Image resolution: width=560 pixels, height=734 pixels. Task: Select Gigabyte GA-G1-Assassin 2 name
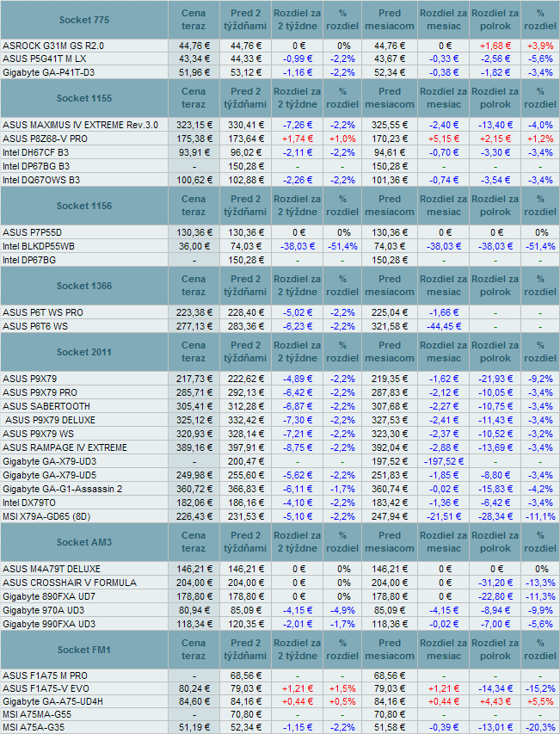coord(62,489)
